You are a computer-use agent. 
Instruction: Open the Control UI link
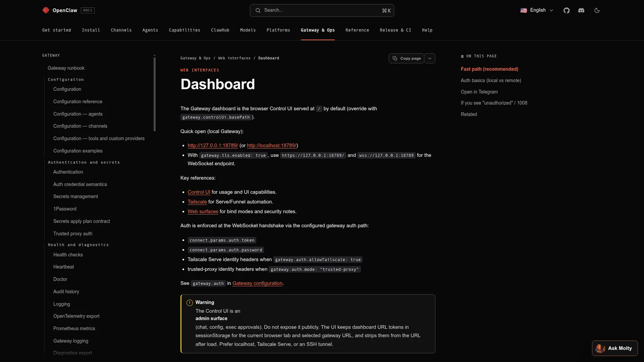pos(199,192)
